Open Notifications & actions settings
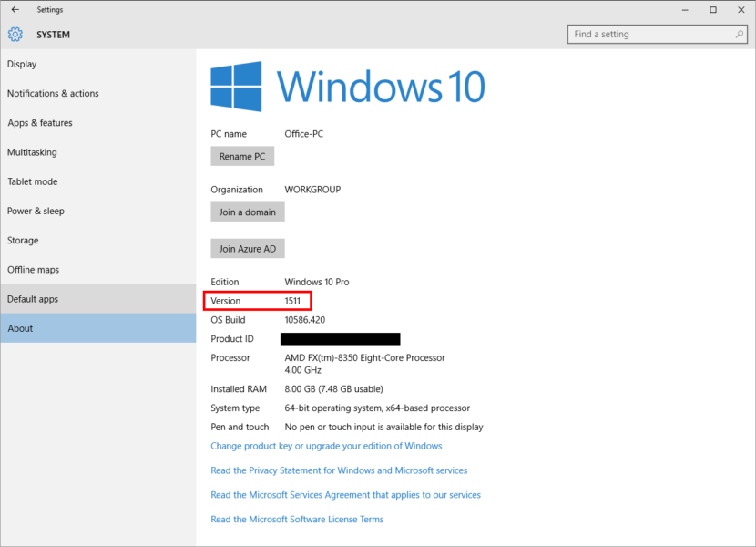756x547 pixels. pos(52,93)
